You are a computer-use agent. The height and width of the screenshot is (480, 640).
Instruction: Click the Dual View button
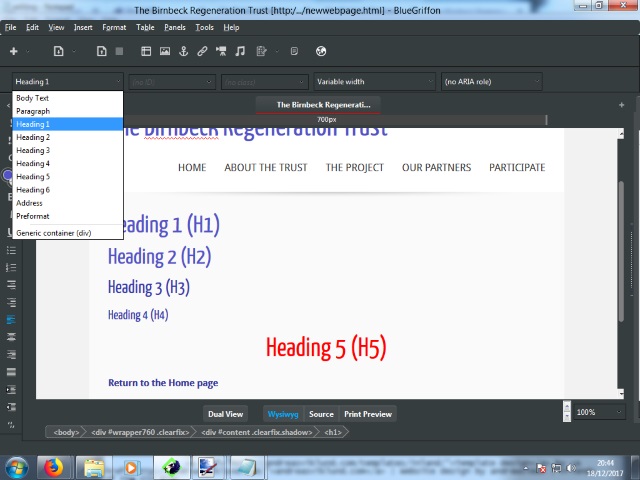pyautogui.click(x=225, y=414)
